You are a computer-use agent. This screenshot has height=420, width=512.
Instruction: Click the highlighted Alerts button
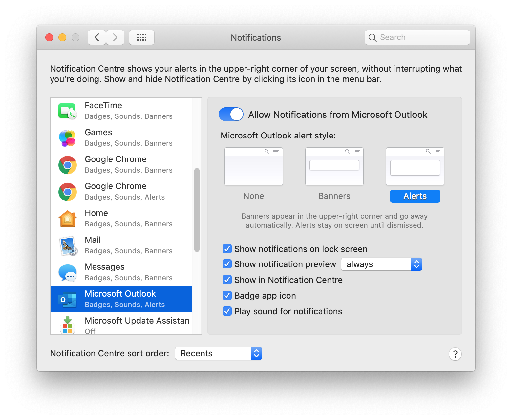[x=415, y=196]
